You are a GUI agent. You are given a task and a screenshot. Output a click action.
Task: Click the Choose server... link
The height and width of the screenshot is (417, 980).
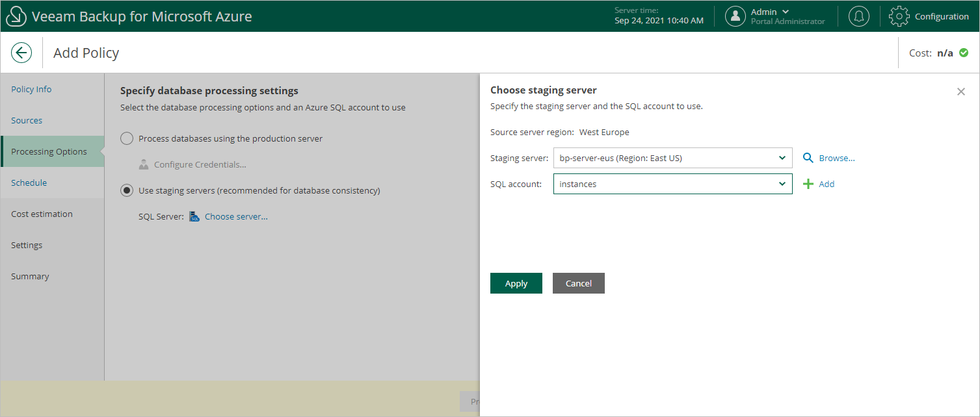(x=236, y=216)
